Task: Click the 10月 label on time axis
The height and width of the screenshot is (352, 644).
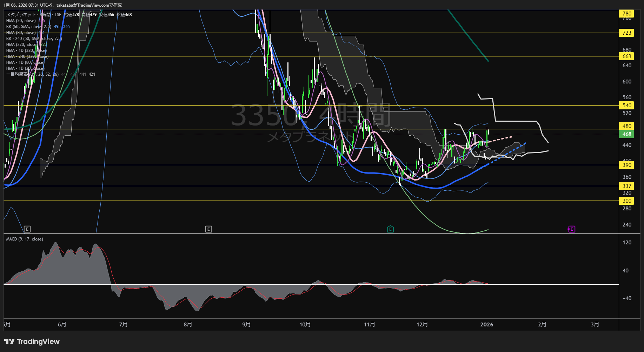Action: click(x=305, y=325)
